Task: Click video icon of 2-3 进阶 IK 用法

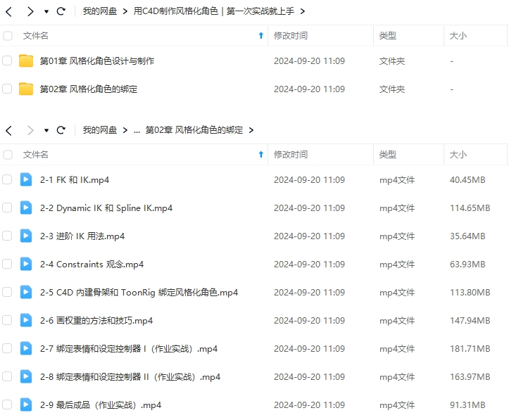Action: (26, 236)
